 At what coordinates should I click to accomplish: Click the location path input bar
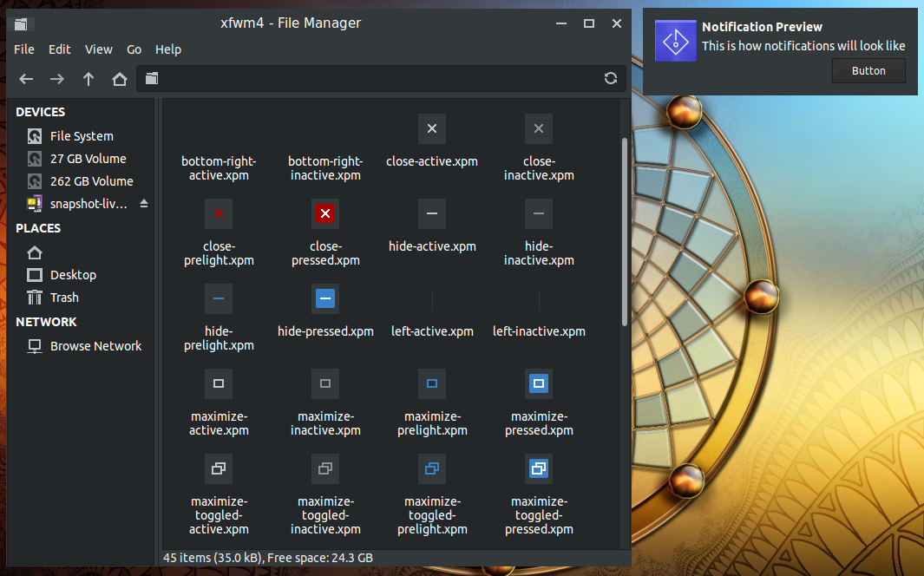pos(381,78)
